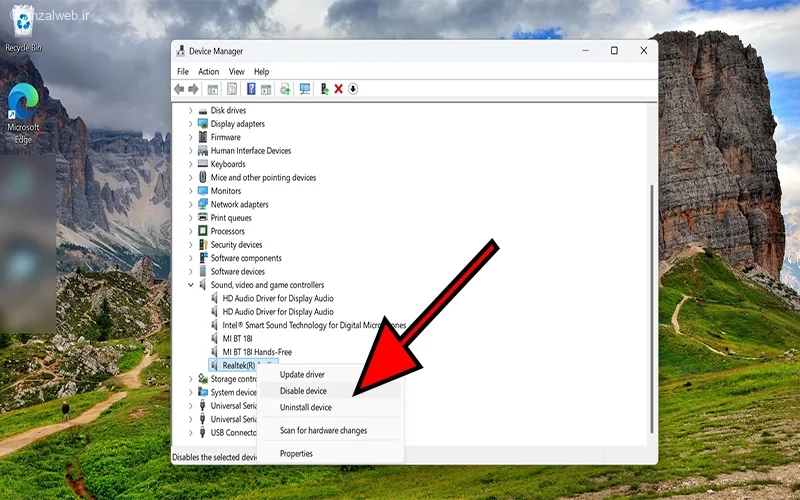Expand the Disk drives category
800x500 pixels.
pyautogui.click(x=191, y=111)
